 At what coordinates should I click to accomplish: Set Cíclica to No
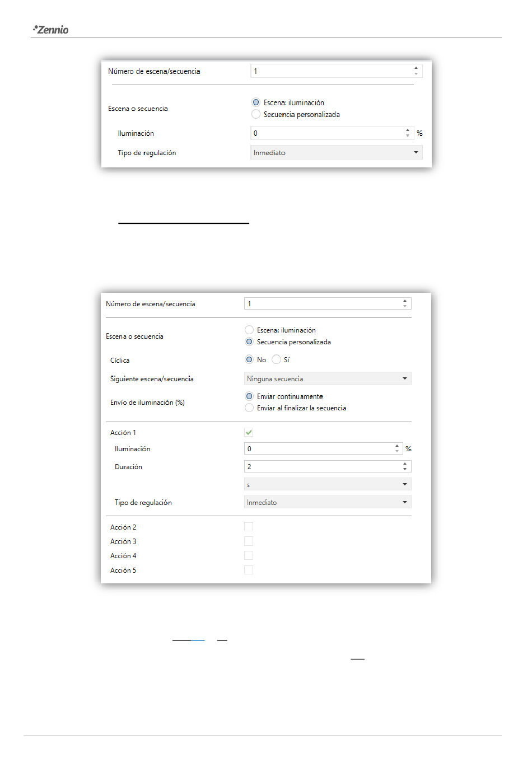(x=249, y=359)
